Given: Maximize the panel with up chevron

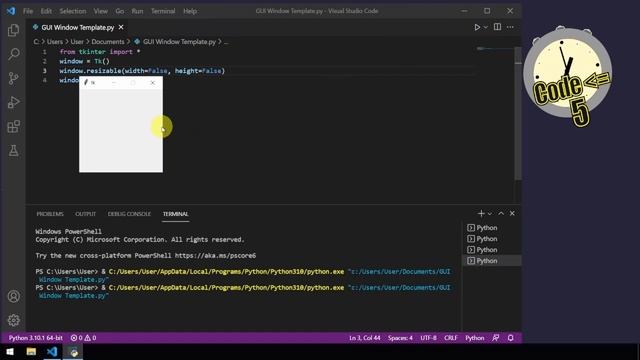Looking at the screenshot, I should 501,213.
